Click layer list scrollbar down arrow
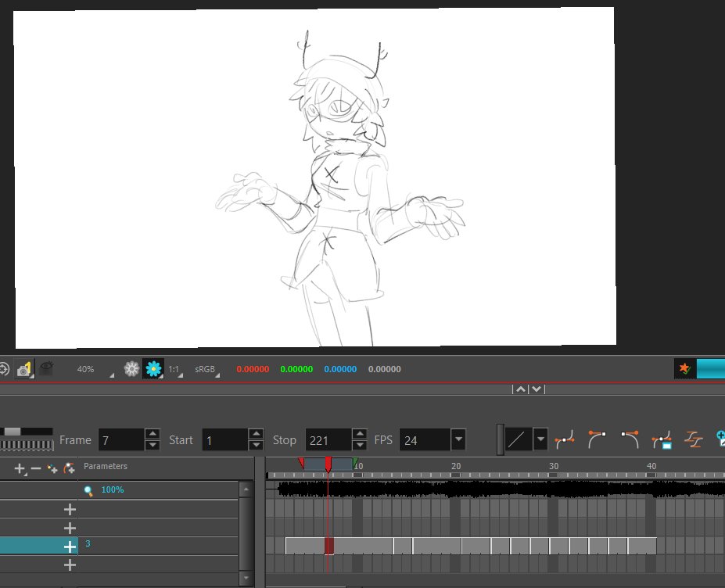This screenshot has width=725, height=588. [246, 578]
